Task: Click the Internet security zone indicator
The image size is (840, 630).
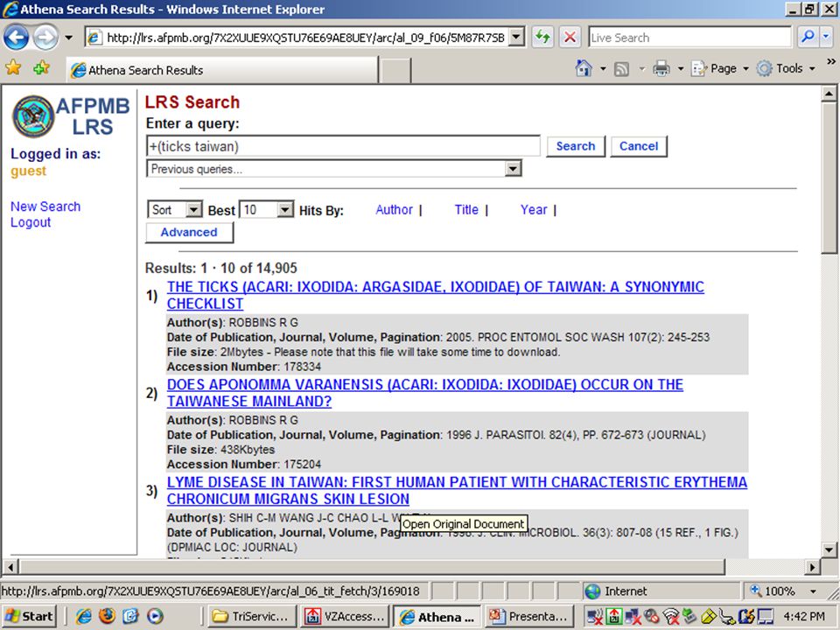Action: [616, 591]
